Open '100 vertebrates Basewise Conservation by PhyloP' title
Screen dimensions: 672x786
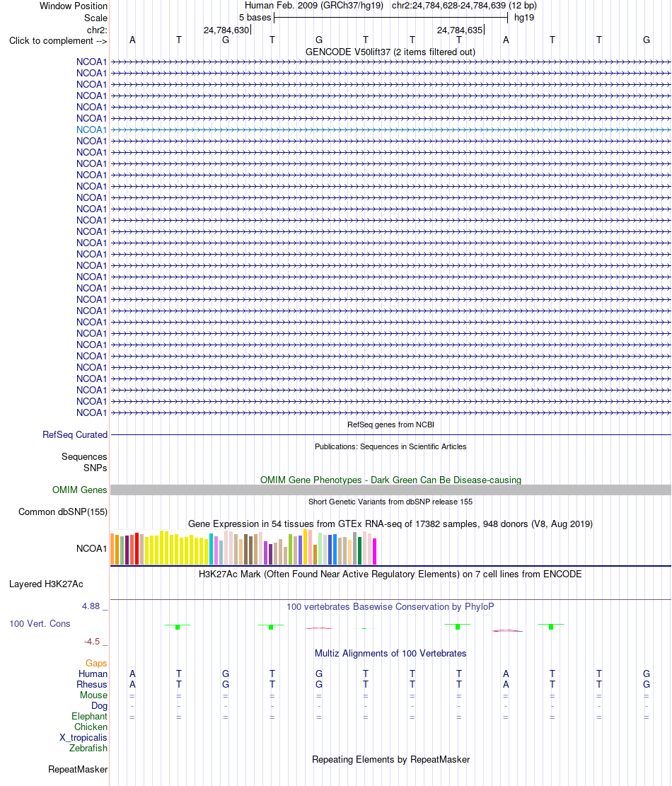(x=390, y=606)
